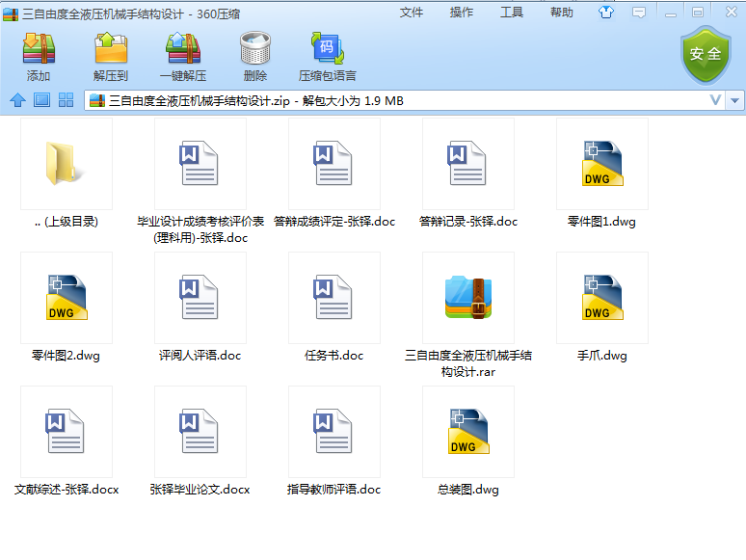Select 三自由度全液压机械手结构设计.rar archive icon
This screenshot has height=560, width=746.
tap(468, 298)
